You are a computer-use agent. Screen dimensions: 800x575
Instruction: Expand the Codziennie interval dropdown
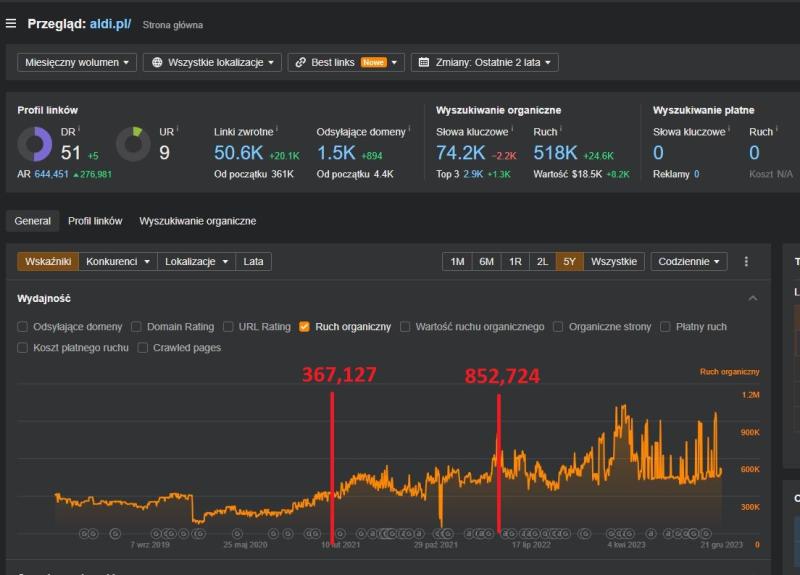(689, 262)
